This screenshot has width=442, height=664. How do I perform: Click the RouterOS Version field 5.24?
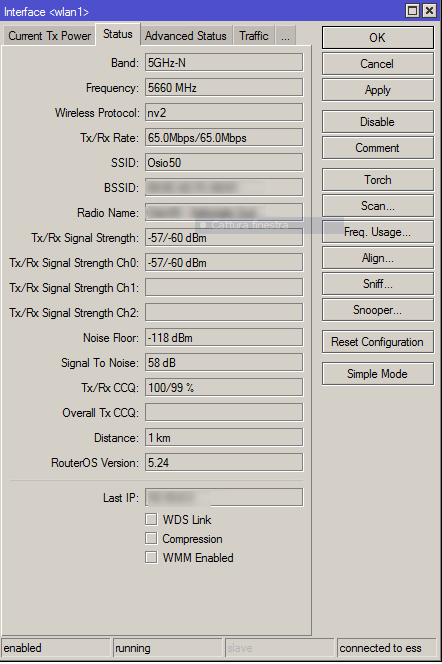(x=224, y=462)
